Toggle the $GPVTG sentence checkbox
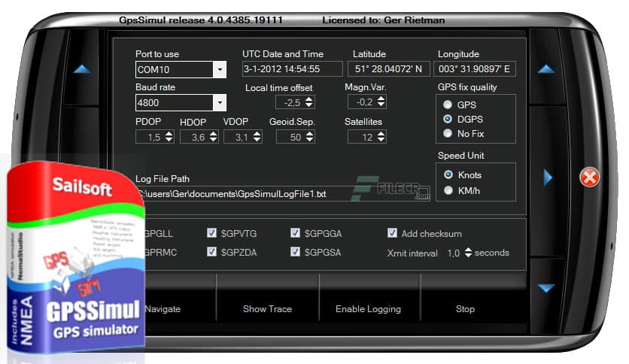 tap(212, 233)
